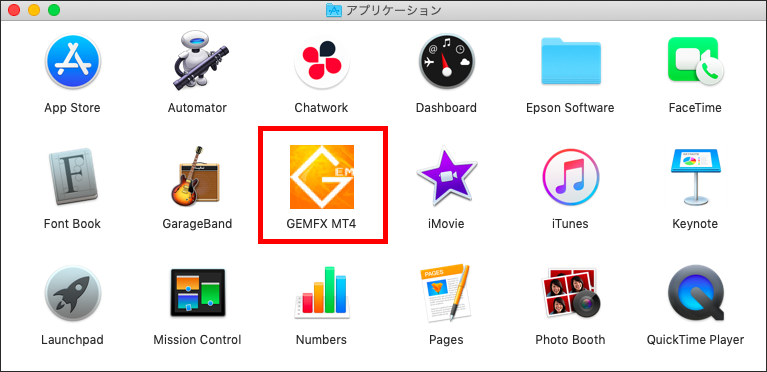Click the Keynote podium icon

[x=695, y=177]
